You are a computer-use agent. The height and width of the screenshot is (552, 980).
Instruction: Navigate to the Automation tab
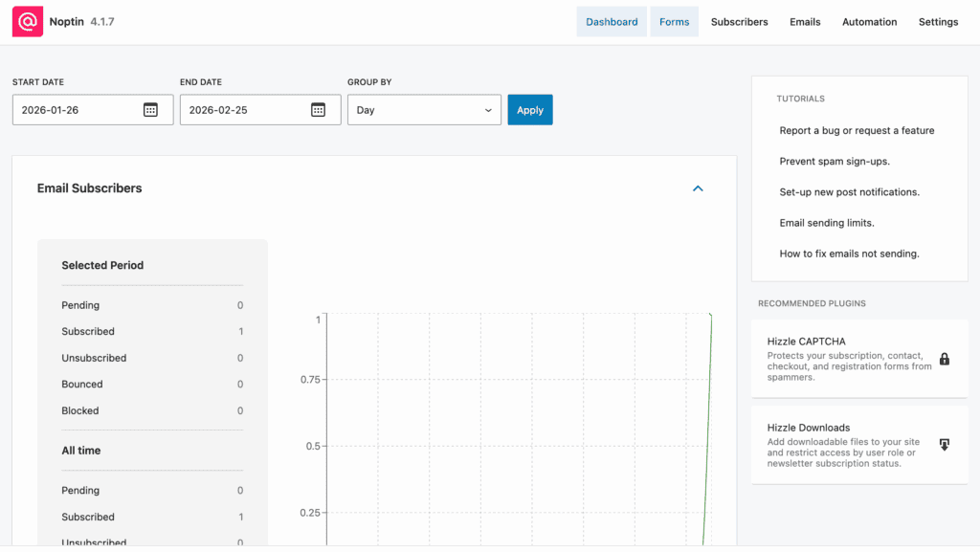pos(869,22)
